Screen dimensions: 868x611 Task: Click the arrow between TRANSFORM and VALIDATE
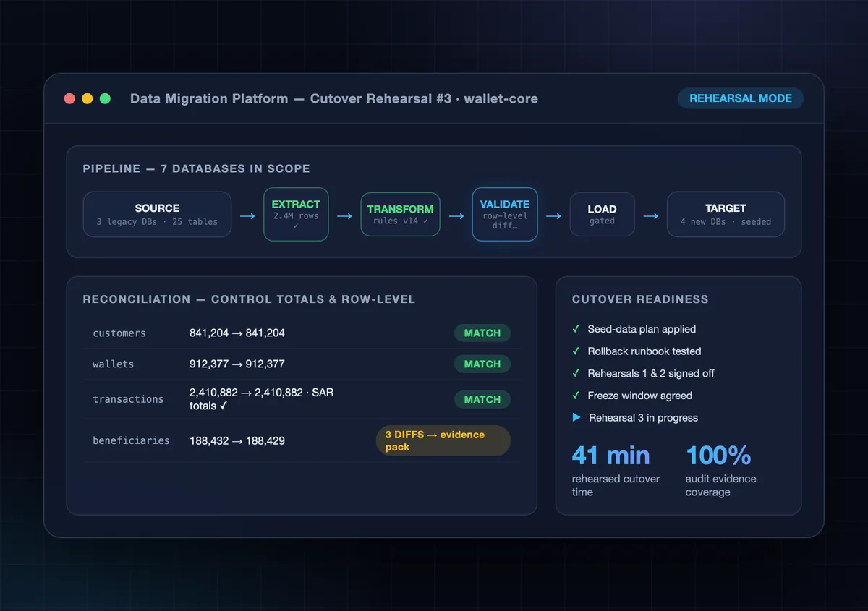pyautogui.click(x=456, y=215)
